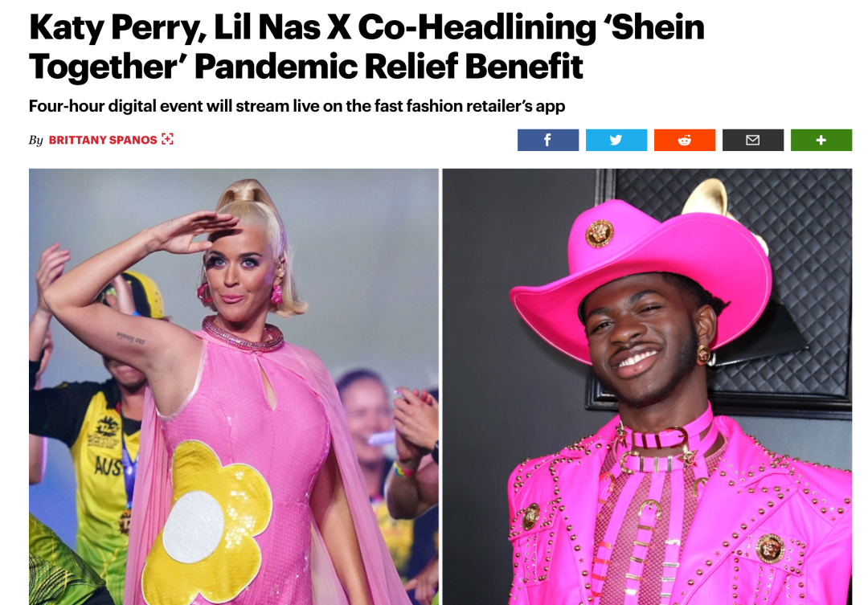868x605 pixels.
Task: Email the article with envelope icon
Action: pyautogui.click(x=753, y=140)
